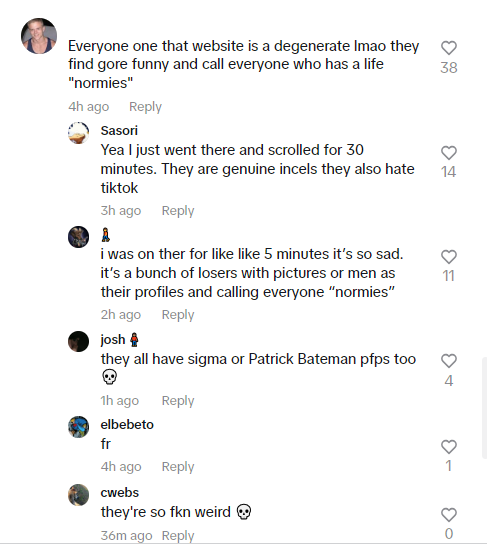Reply to cwebs' comment

(178, 536)
